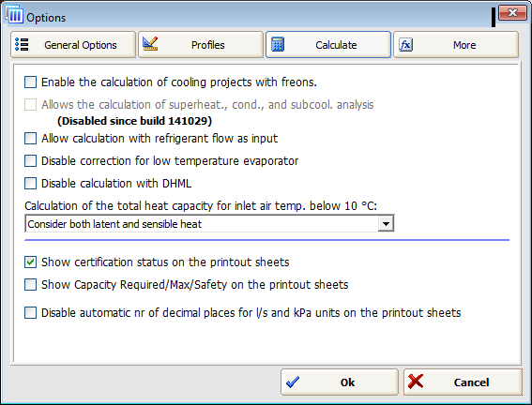Image resolution: width=532 pixels, height=405 pixels.
Task: Switch to the General Options tab
Action: click(x=73, y=45)
